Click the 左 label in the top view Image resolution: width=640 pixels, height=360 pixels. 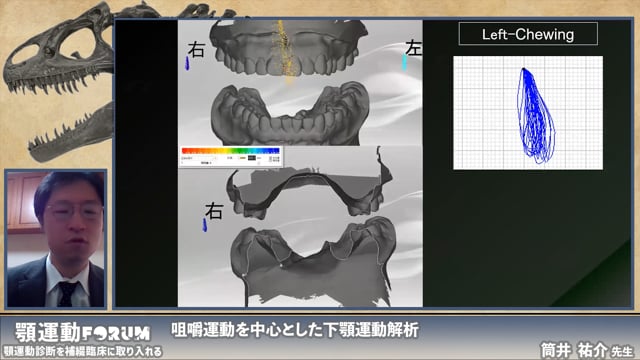click(x=413, y=48)
